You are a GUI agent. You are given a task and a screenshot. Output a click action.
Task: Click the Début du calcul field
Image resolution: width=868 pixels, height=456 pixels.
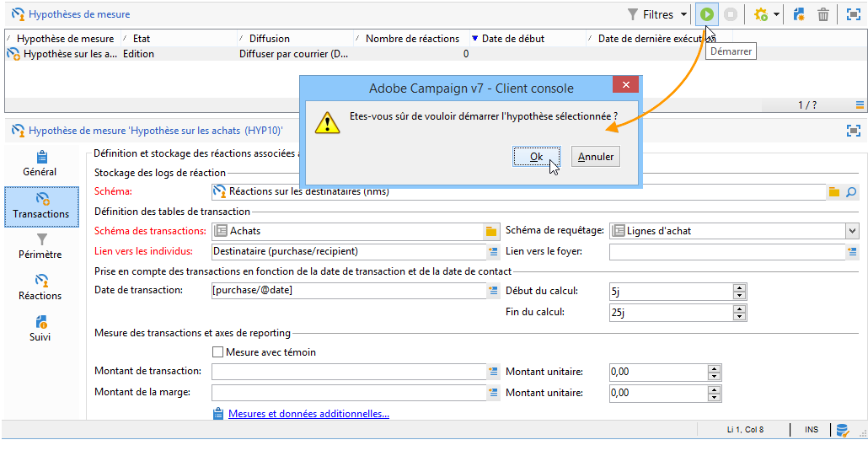click(671, 292)
